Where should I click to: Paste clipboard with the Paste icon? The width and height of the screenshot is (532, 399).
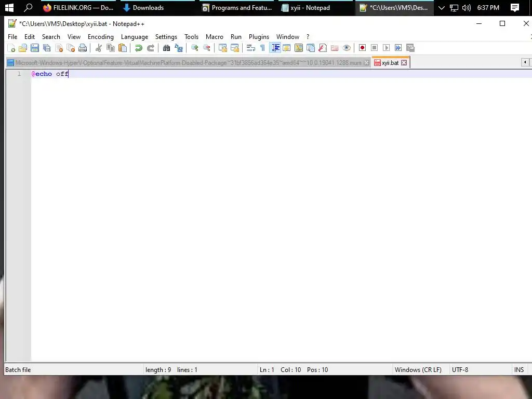point(123,48)
